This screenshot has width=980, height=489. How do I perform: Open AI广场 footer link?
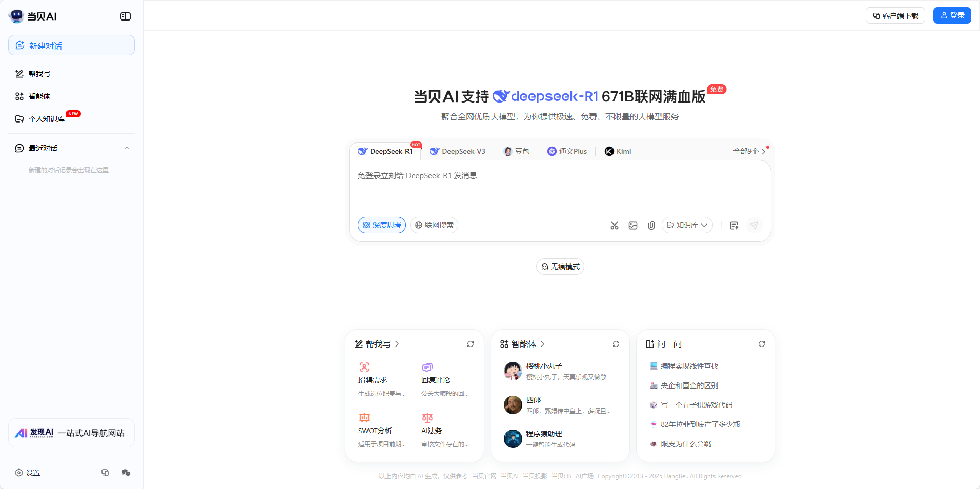click(x=584, y=476)
